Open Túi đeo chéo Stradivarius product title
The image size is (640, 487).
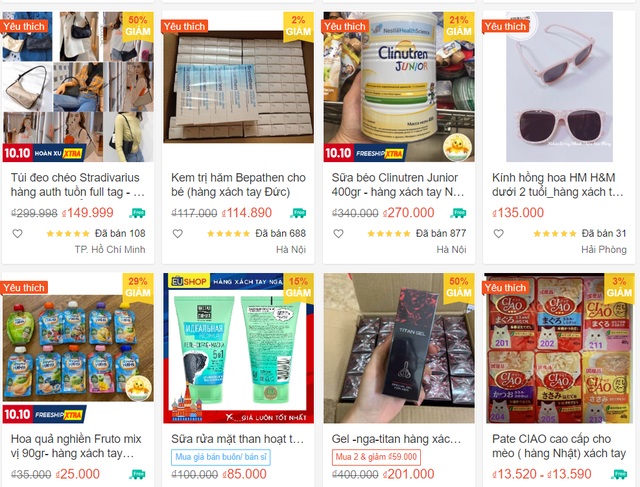coord(77,185)
